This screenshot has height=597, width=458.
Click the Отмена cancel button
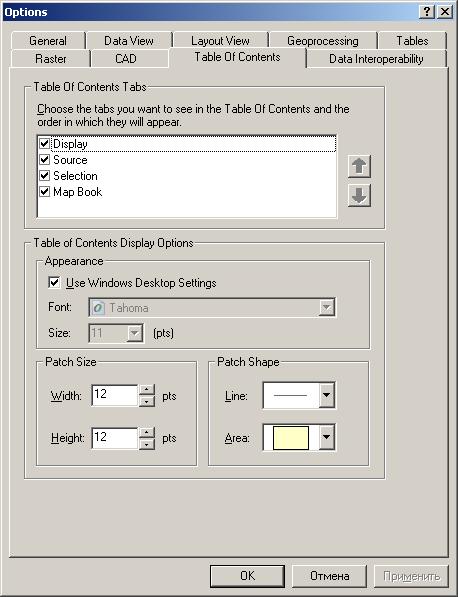(x=329, y=576)
